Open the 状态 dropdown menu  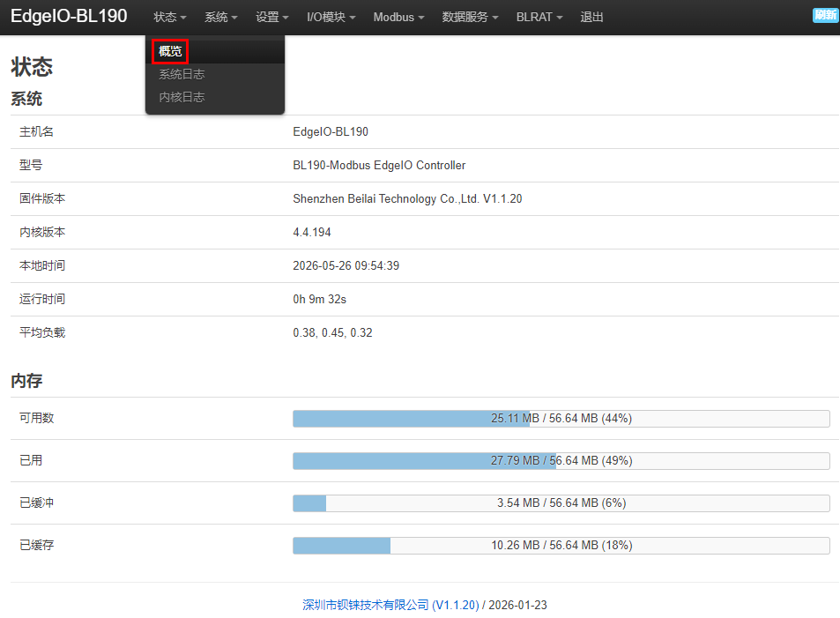(x=170, y=17)
